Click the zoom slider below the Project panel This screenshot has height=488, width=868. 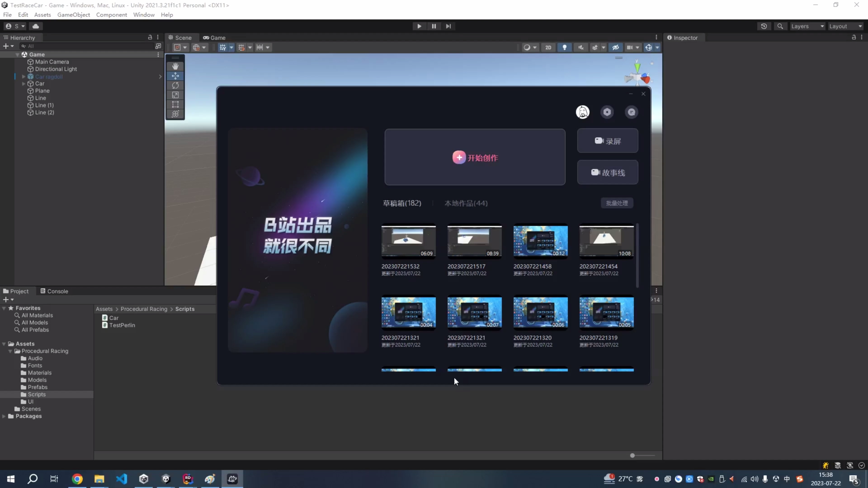click(x=633, y=455)
